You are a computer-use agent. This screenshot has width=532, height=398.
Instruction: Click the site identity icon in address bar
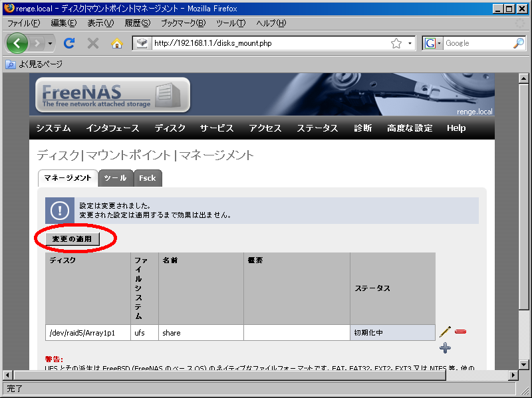(x=142, y=43)
